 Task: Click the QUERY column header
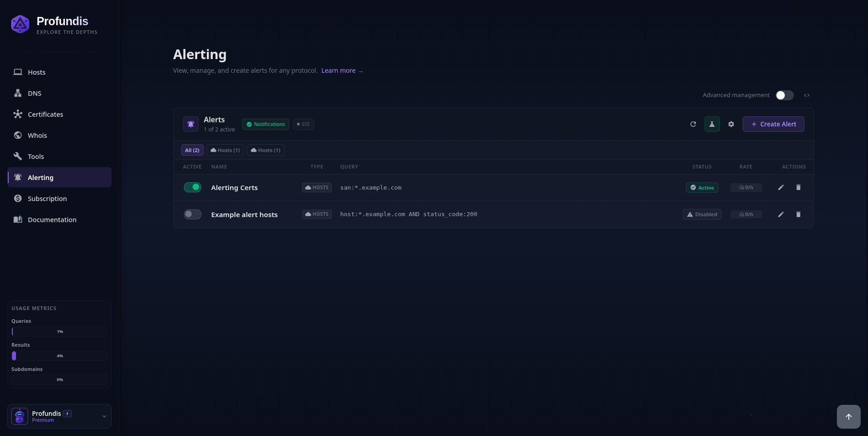(x=349, y=167)
